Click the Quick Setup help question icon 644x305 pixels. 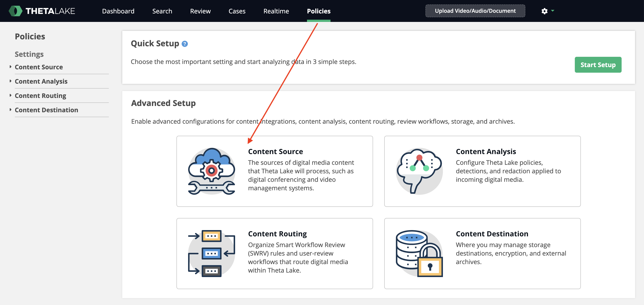pos(185,44)
